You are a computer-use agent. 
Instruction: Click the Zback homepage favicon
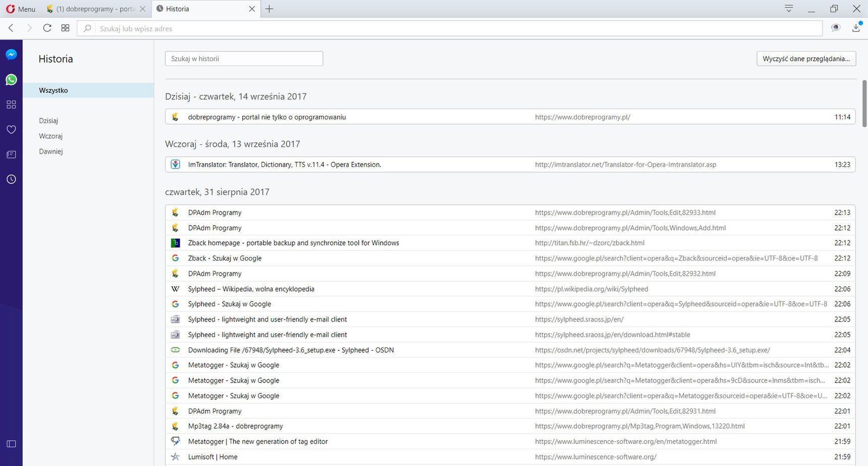coord(175,243)
